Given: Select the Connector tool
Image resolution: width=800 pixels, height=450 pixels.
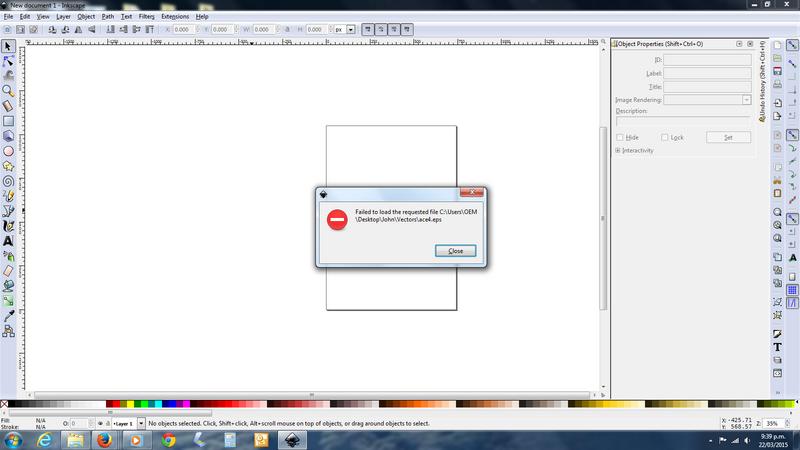Looking at the screenshot, I should point(8,332).
